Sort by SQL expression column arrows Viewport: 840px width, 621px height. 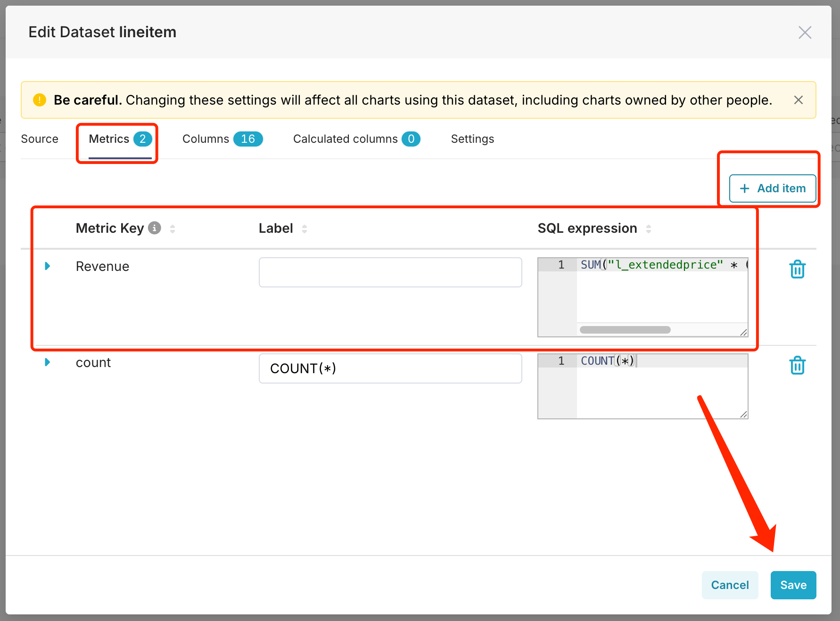(x=649, y=229)
